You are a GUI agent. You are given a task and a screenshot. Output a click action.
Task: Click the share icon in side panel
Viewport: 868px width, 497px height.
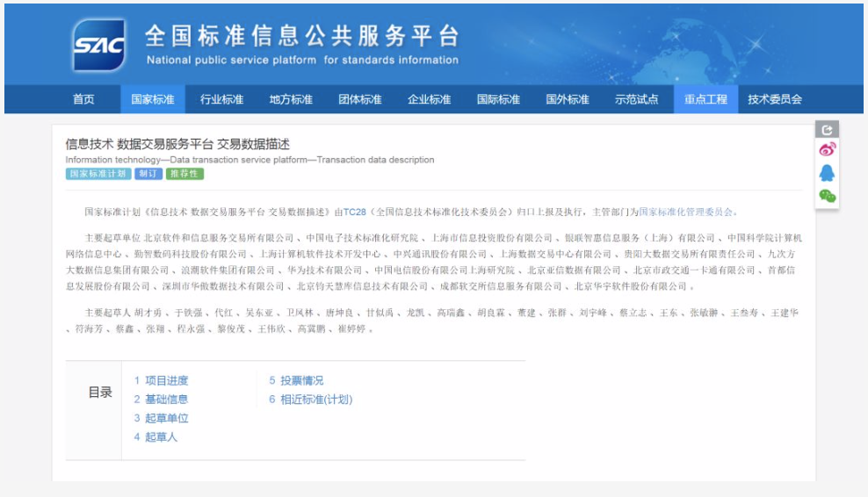827,130
